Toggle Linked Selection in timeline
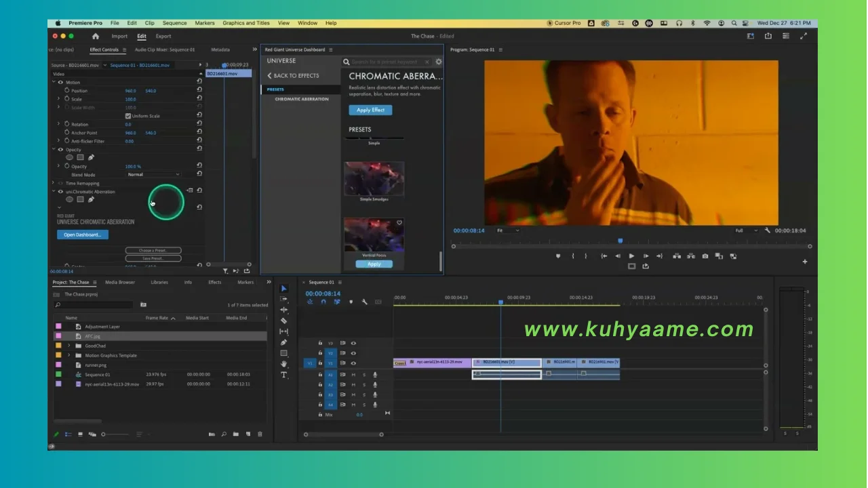 337,302
